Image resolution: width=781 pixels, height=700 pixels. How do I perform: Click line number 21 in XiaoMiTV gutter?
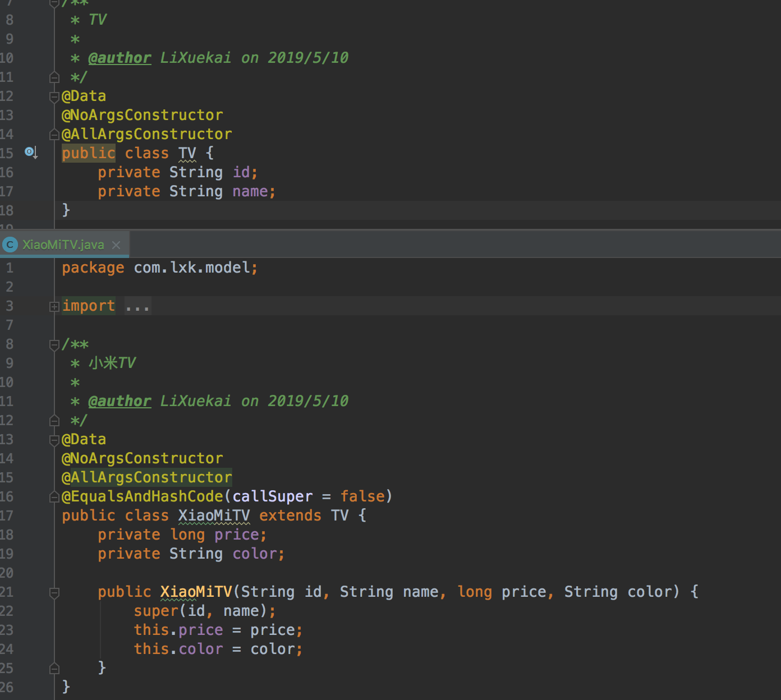point(7,592)
